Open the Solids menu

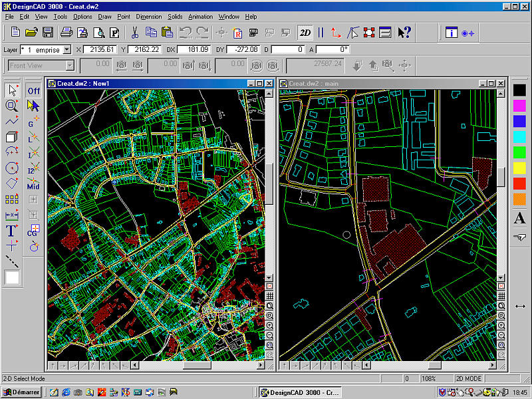click(175, 16)
